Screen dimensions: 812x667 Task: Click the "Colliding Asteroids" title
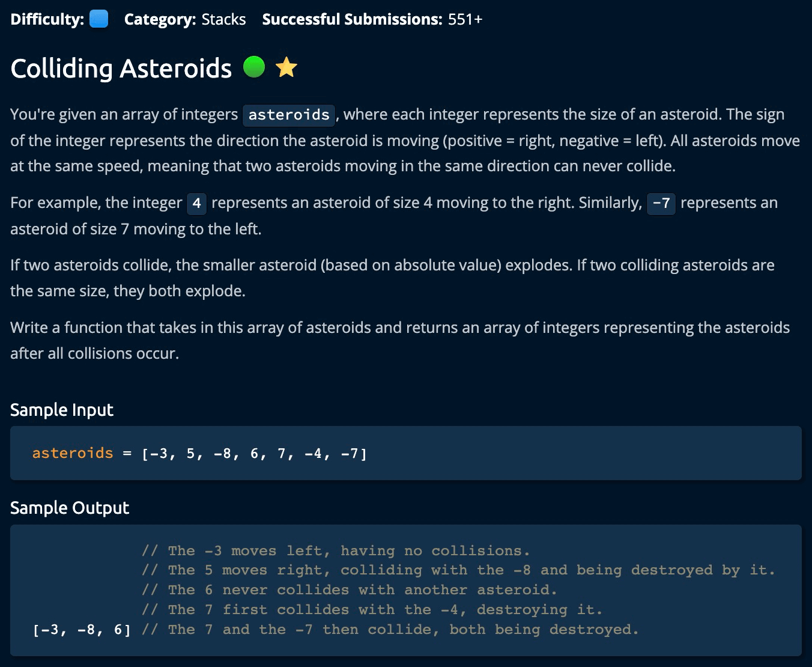click(121, 68)
